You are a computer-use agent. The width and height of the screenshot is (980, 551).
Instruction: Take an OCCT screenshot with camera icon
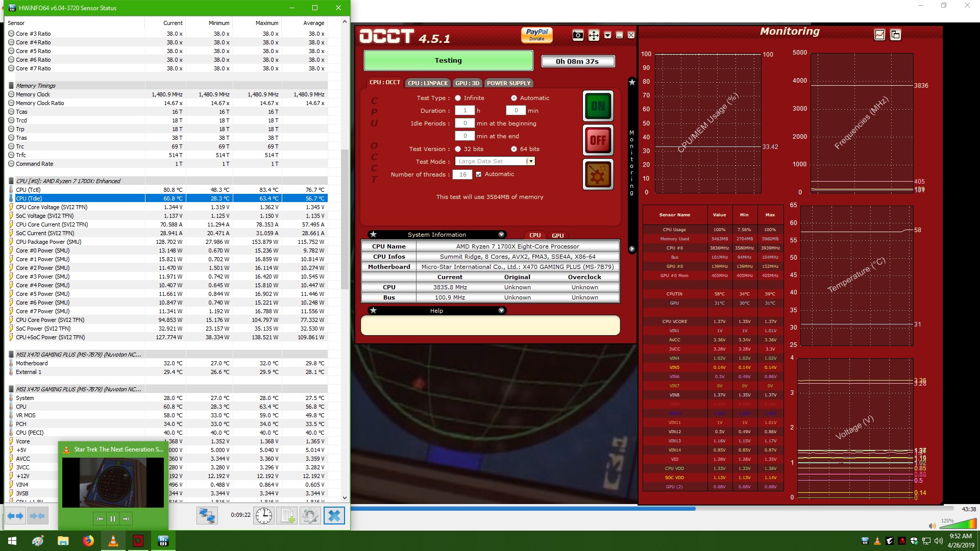[577, 35]
